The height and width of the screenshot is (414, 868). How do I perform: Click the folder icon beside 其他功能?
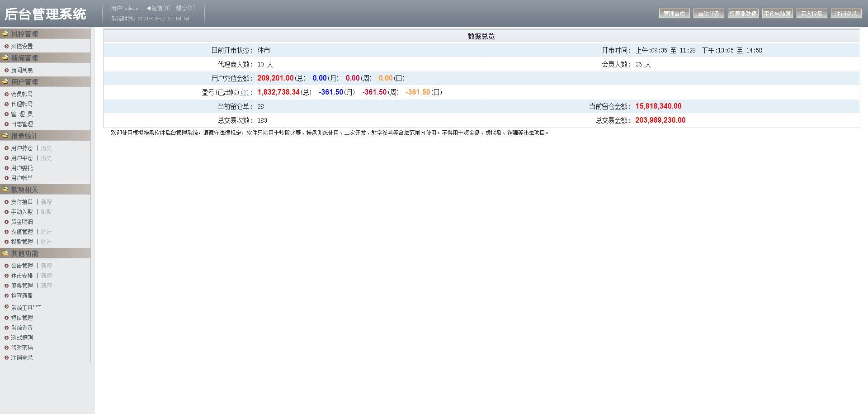tap(5, 252)
